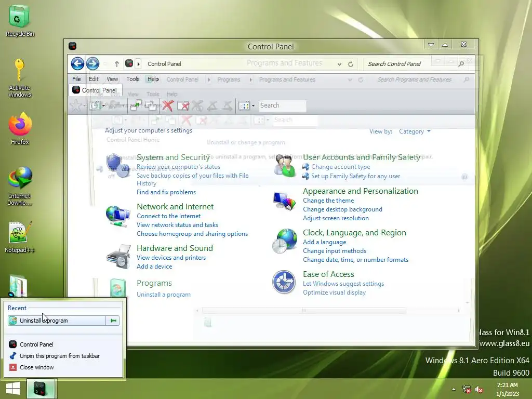Open the Firefox desktop icon
This screenshot has width=532, height=399.
pyautogui.click(x=20, y=128)
